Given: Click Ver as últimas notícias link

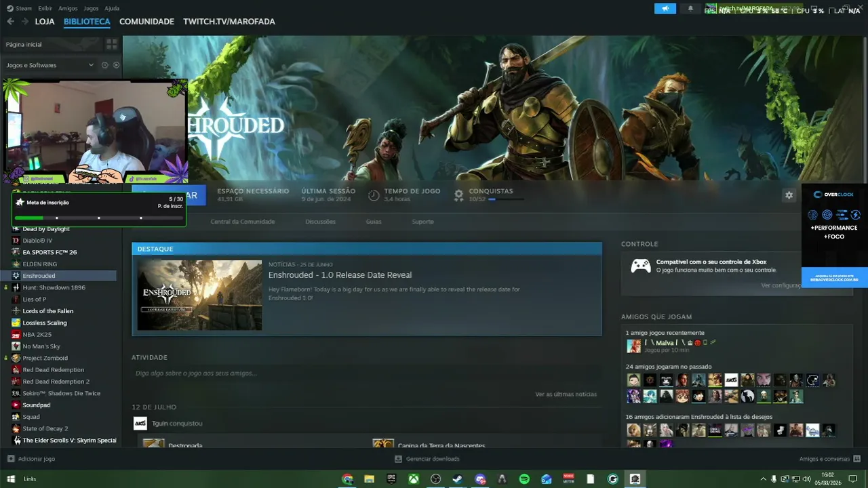Looking at the screenshot, I should tap(566, 394).
